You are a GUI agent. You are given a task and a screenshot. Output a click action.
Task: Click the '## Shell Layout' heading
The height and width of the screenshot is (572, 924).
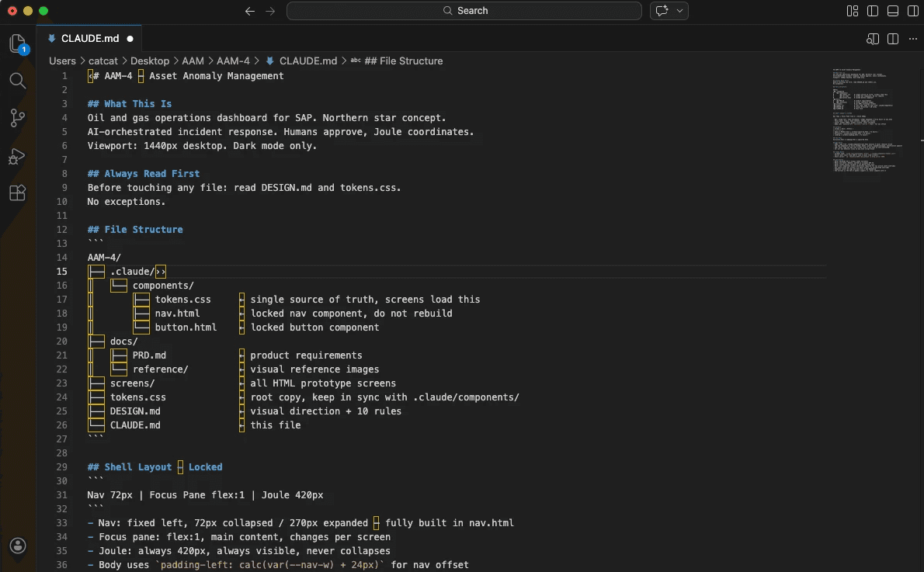pos(155,467)
